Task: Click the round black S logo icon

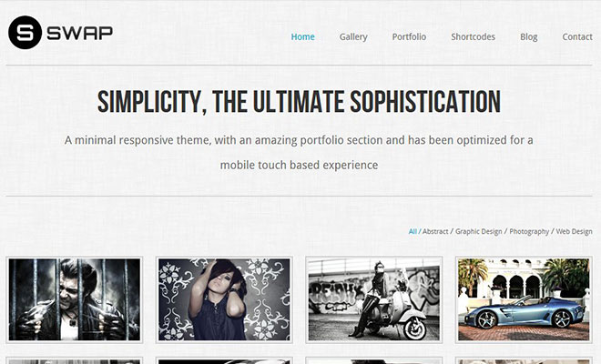Action: (25, 32)
